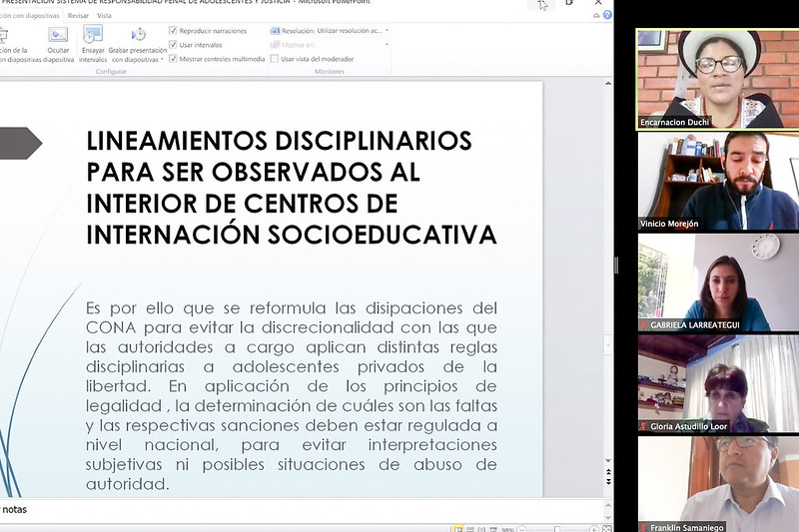This screenshot has height=532, width=799.
Task: Click the Ensayar intervalos icon
Action: 92,35
